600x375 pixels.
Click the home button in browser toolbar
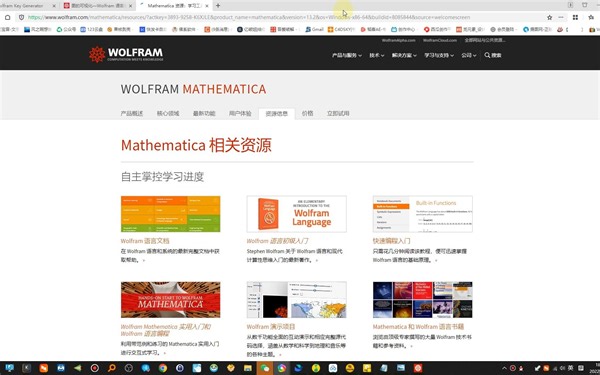[x=7, y=17]
